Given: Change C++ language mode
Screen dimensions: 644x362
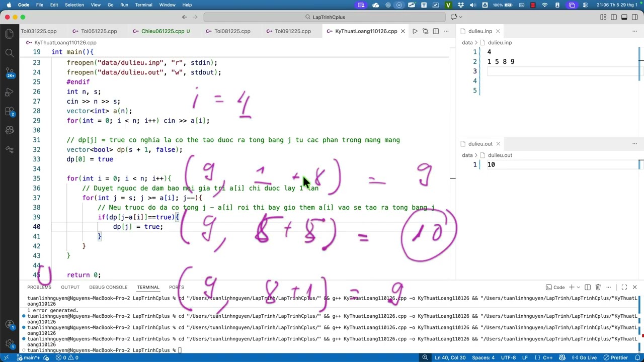Looking at the screenshot, I should (x=547, y=357).
